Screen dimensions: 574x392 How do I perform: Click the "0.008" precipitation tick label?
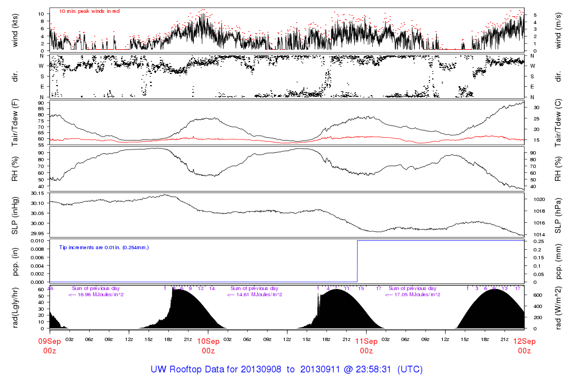(x=38, y=249)
